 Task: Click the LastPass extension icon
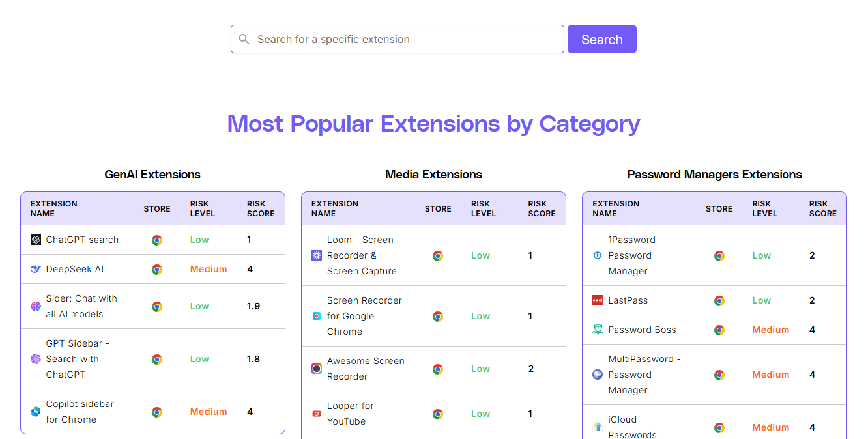pyautogui.click(x=596, y=301)
